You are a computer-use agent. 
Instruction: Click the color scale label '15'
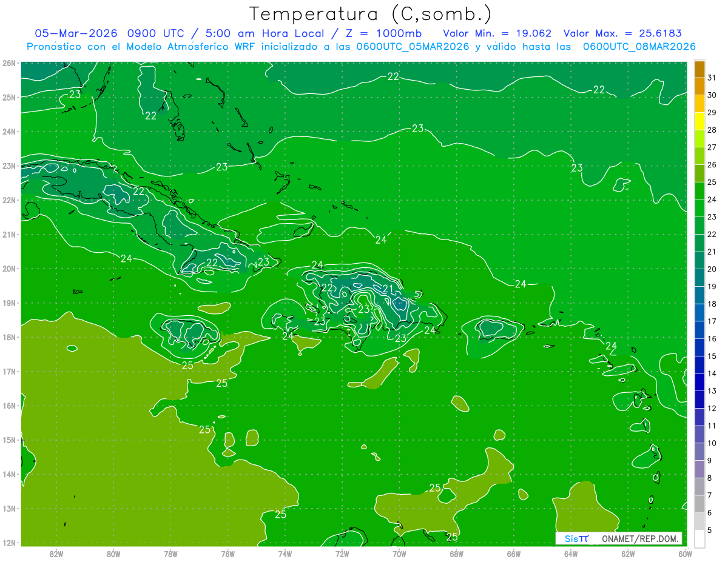click(712, 356)
